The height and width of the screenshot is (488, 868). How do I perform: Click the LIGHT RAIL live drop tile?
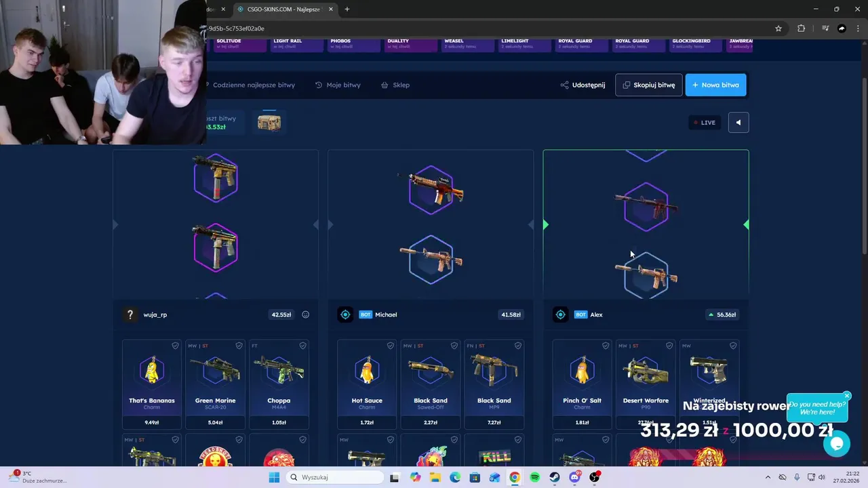coord(298,45)
